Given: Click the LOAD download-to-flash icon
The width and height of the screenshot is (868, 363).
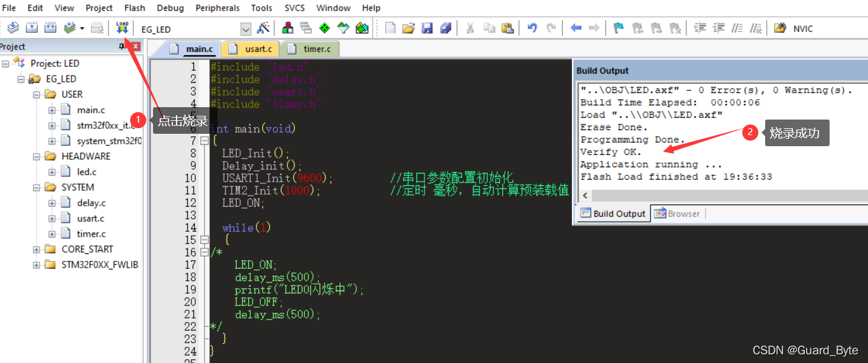Looking at the screenshot, I should click(x=122, y=28).
